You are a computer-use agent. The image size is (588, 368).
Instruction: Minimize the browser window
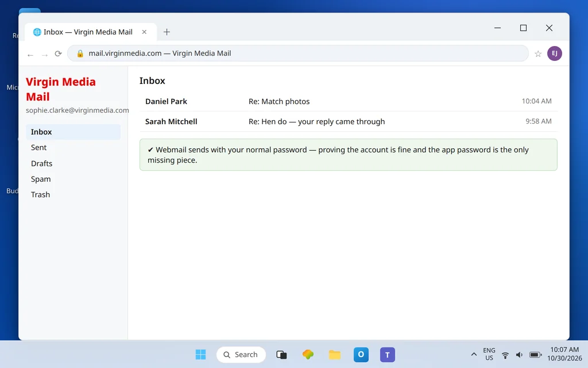pos(497,28)
